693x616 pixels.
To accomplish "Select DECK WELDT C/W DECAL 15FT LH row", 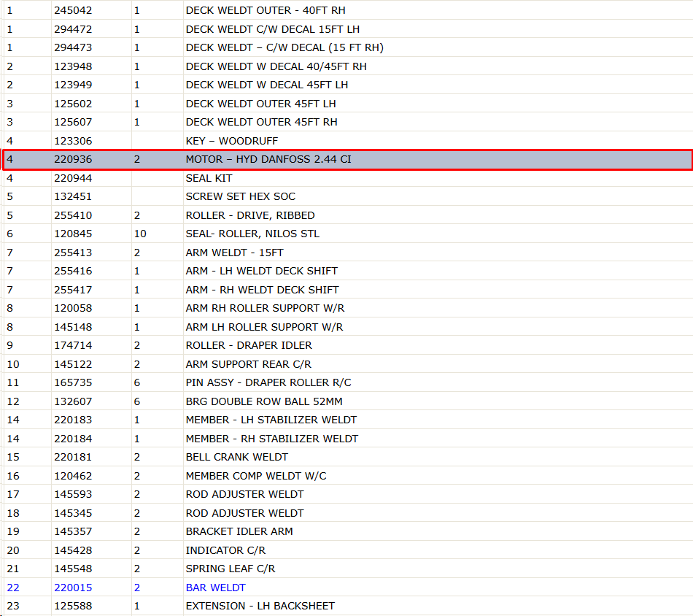I will click(347, 29).
